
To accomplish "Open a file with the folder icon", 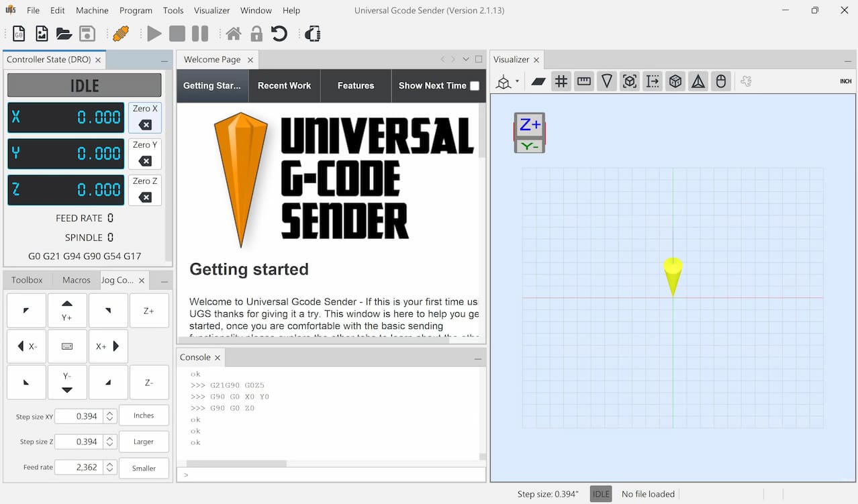I will coord(64,34).
